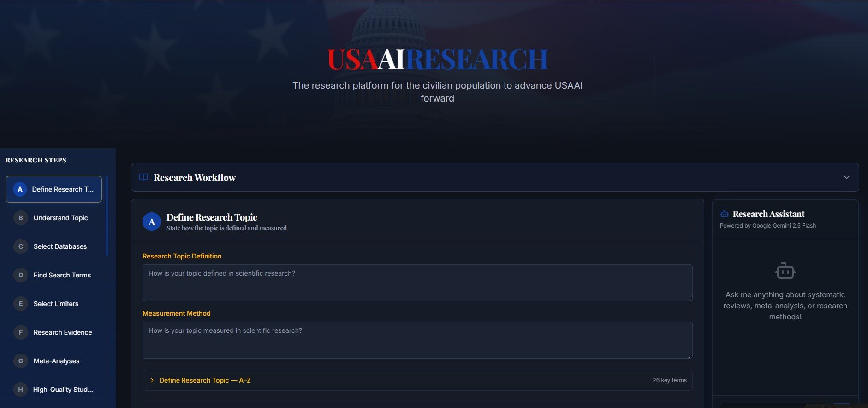Click the Research Assistant panel title
Viewport: 868px width, 408px height.
click(x=768, y=214)
